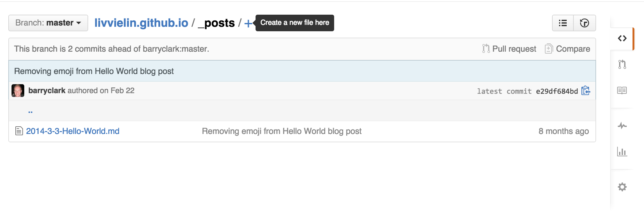This screenshot has width=644, height=222.
Task: Copy commit SHA with clipboard icon
Action: [x=586, y=91]
